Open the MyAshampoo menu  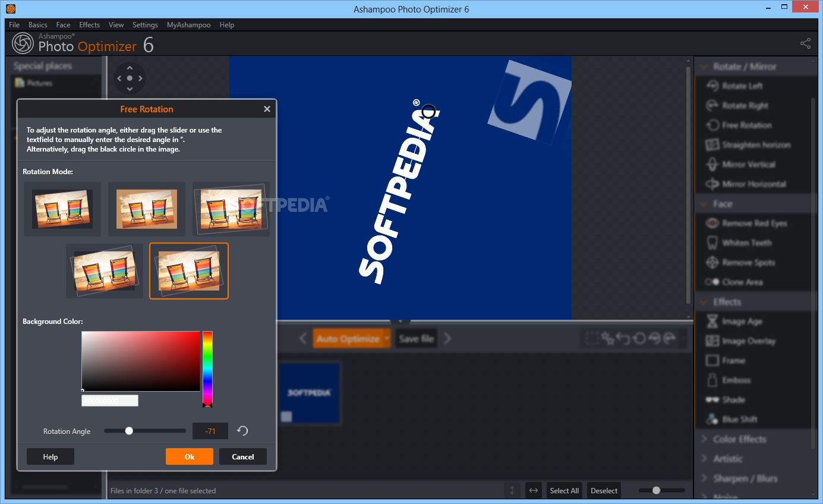point(189,25)
